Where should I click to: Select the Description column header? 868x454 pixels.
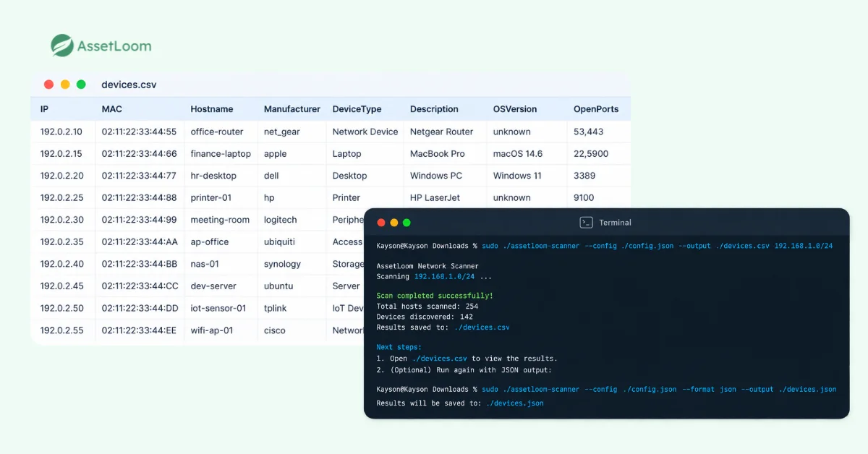pos(434,109)
